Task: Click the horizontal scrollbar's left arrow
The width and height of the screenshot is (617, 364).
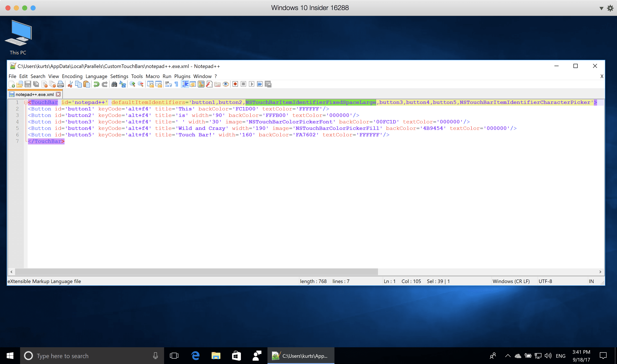Action: 11,272
